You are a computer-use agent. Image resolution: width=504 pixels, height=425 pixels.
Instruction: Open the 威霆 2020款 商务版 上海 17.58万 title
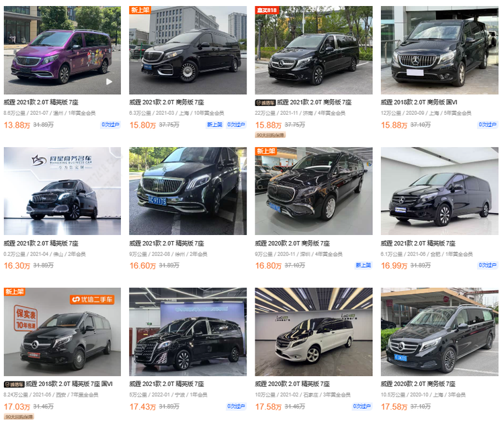(418, 384)
